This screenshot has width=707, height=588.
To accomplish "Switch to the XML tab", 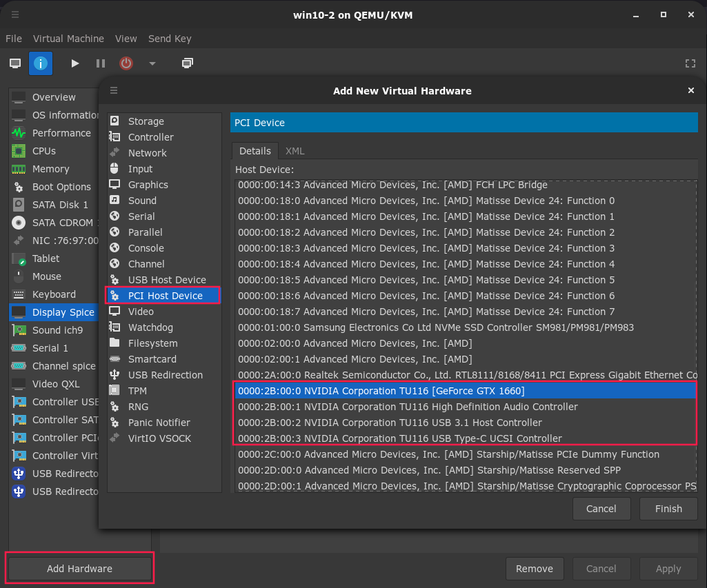I will click(295, 151).
